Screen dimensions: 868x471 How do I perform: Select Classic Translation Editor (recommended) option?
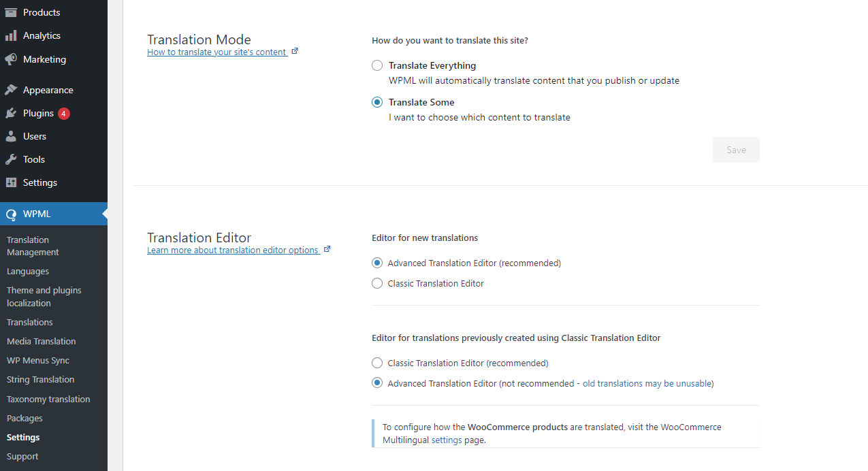377,363
